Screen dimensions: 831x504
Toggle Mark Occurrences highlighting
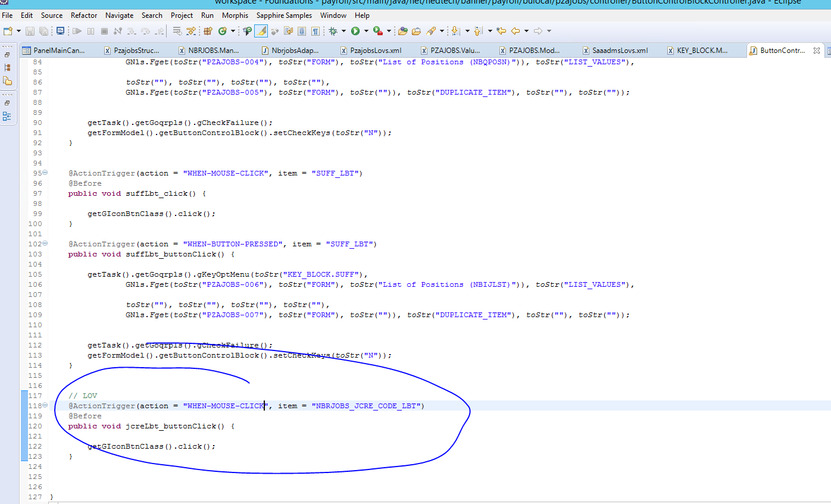[x=261, y=30]
